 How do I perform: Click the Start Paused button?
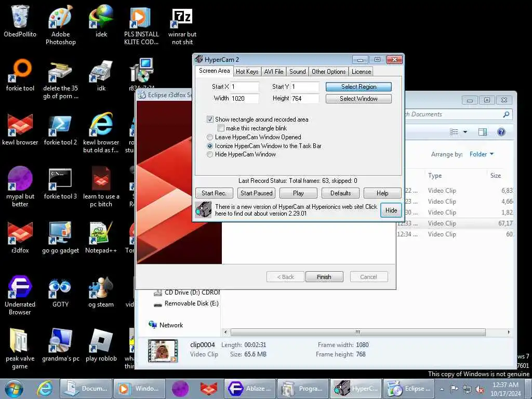click(256, 193)
